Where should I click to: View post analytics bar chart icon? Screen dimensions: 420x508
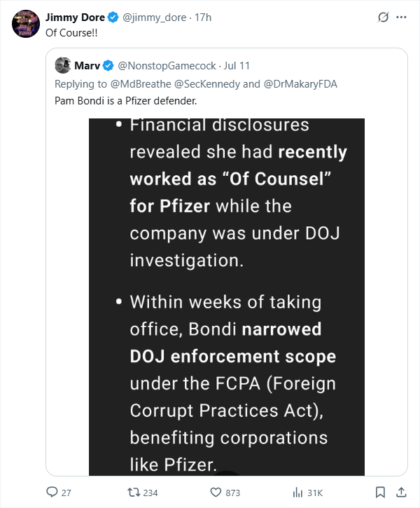click(297, 493)
